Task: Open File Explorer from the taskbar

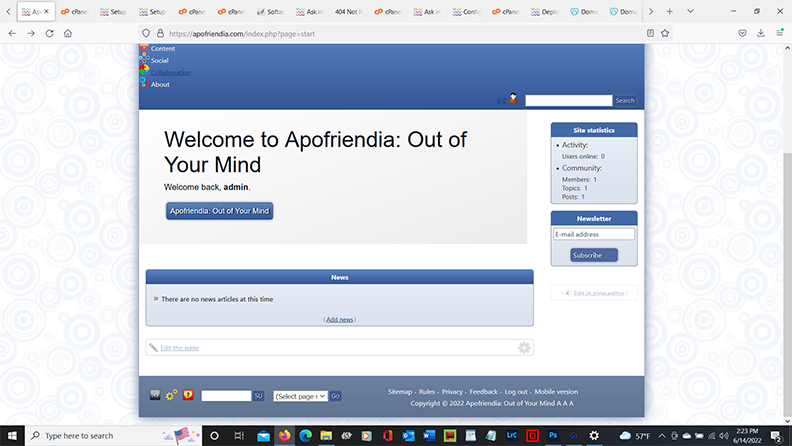Action: [x=326, y=435]
